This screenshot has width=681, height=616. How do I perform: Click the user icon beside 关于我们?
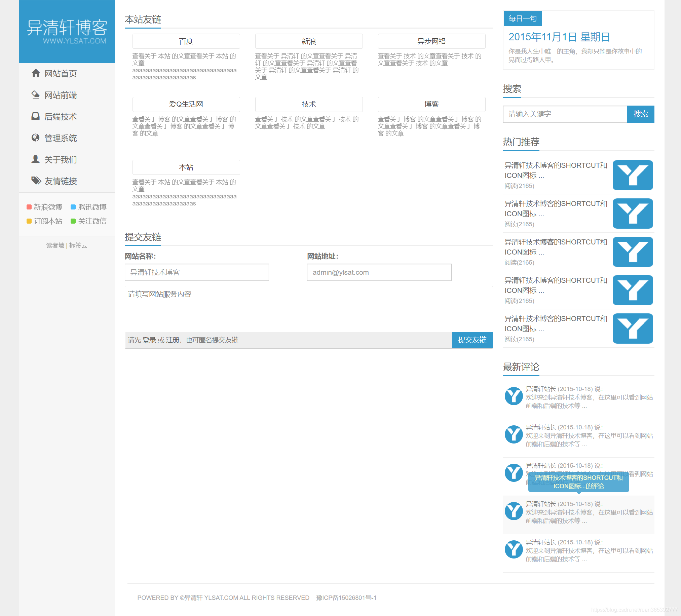click(36, 159)
